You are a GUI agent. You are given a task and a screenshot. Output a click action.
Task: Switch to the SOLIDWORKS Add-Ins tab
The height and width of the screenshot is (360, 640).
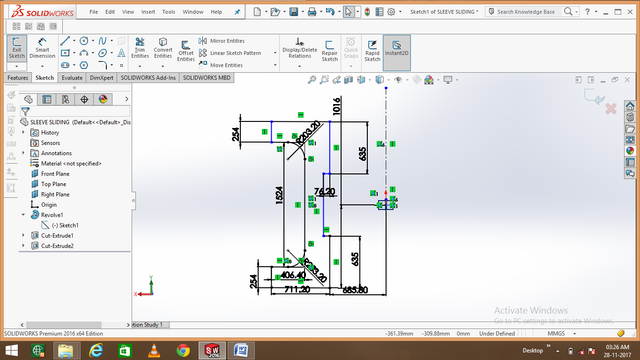coord(148,78)
